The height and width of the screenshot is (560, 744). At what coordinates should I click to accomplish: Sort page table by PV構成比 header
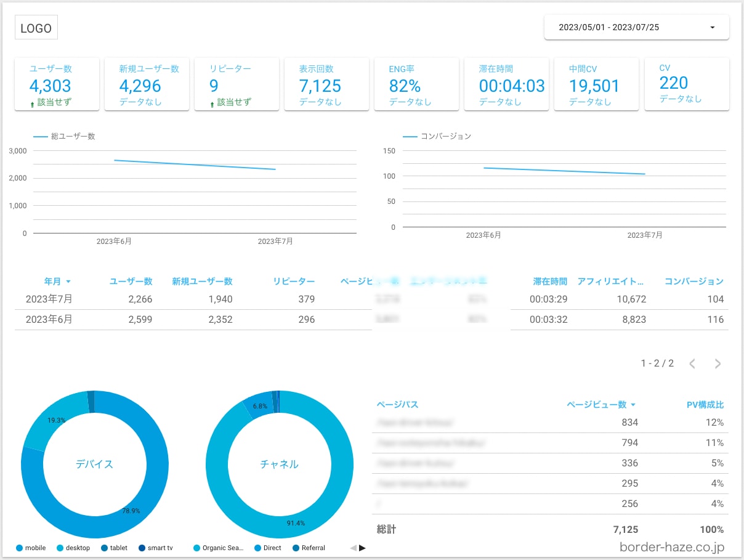click(705, 405)
